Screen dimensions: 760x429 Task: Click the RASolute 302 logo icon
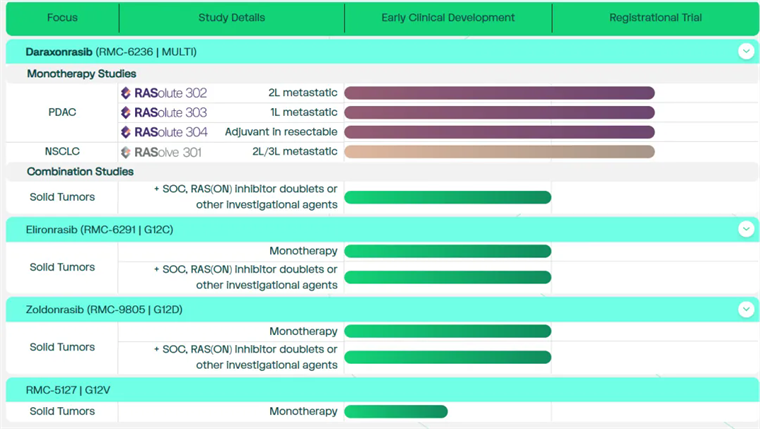(x=126, y=93)
